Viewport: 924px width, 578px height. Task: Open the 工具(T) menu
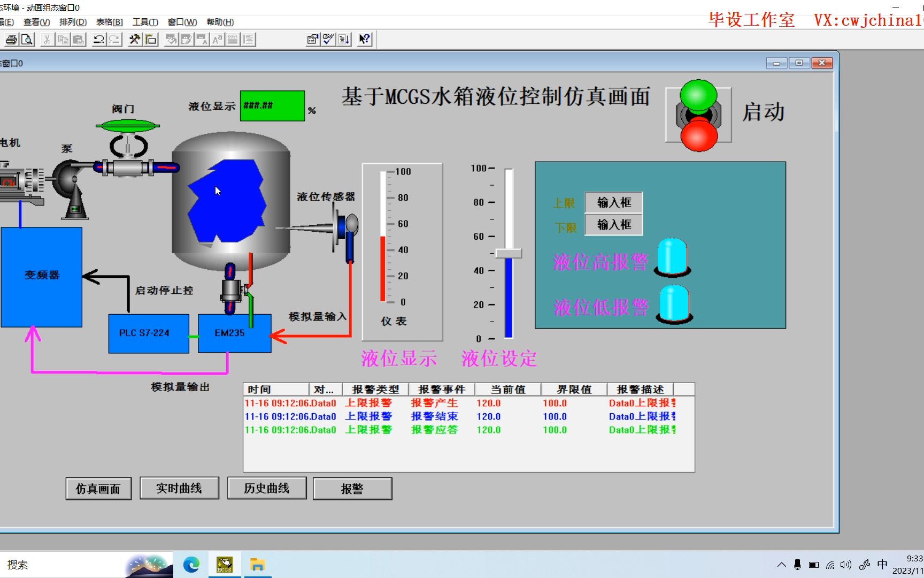pyautogui.click(x=145, y=22)
